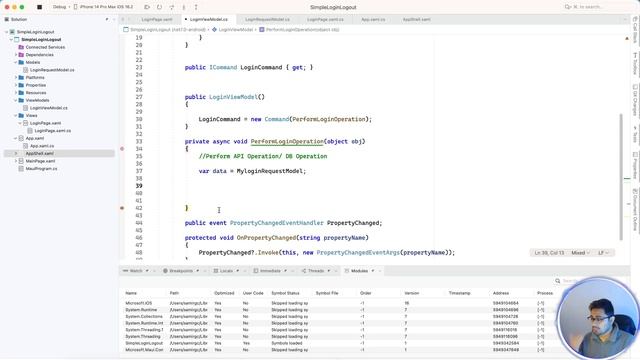The height and width of the screenshot is (360, 640).
Task: Select Connected Services in solution tree
Action: pos(45,47)
